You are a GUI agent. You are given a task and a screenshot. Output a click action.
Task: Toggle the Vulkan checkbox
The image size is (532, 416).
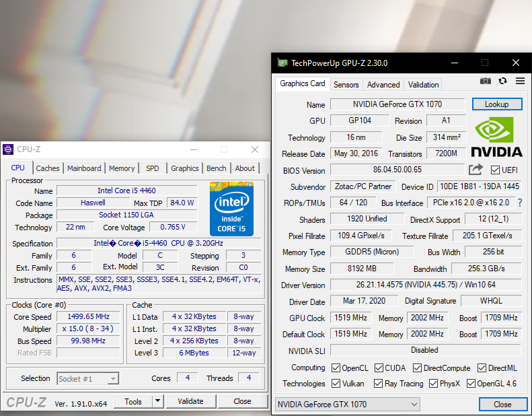point(336,384)
